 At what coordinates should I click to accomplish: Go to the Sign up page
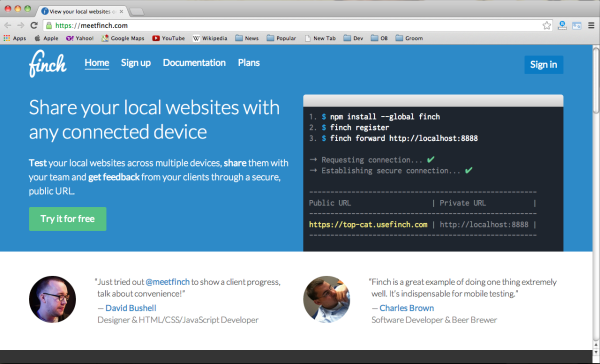(136, 63)
